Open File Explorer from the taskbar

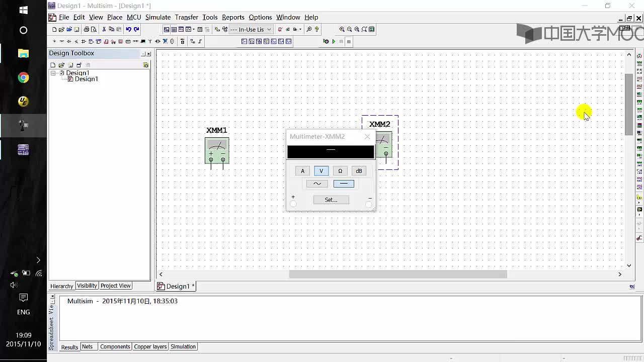pos(23,53)
